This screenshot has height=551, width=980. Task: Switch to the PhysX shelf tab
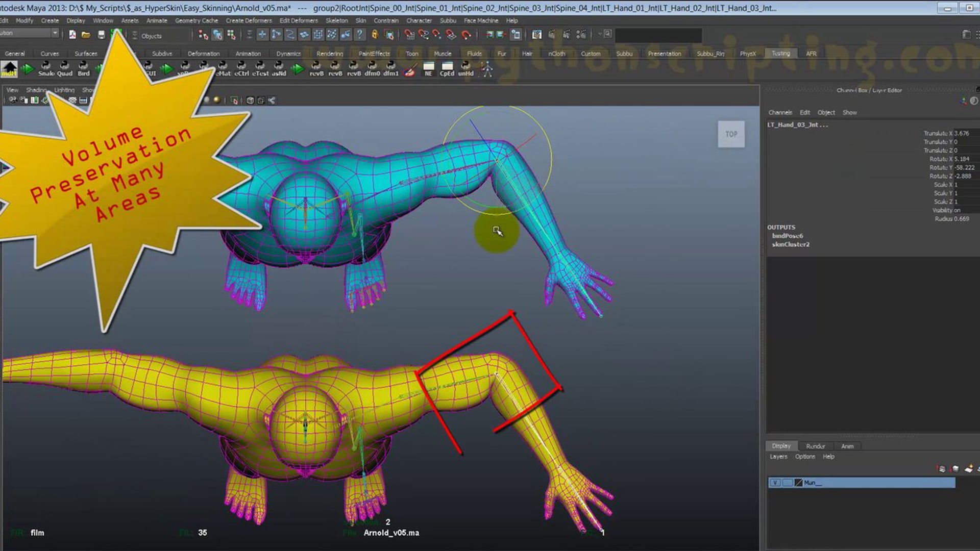tap(748, 54)
